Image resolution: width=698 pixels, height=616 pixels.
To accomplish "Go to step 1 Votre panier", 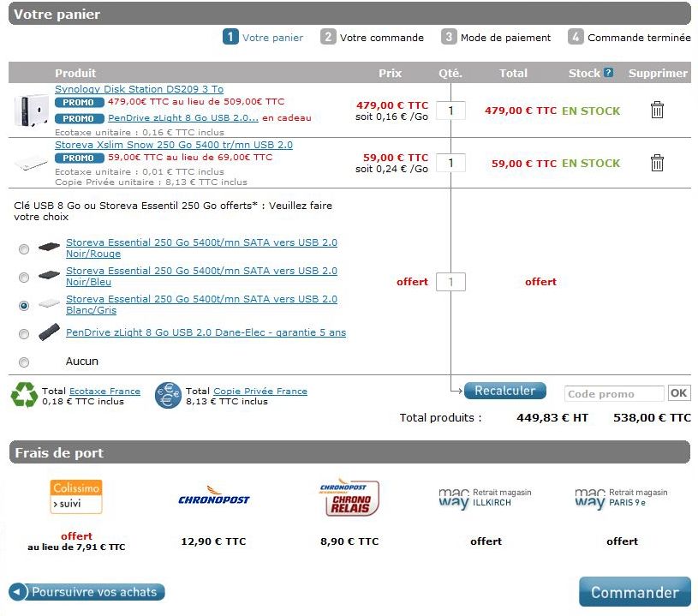I will pos(263,37).
